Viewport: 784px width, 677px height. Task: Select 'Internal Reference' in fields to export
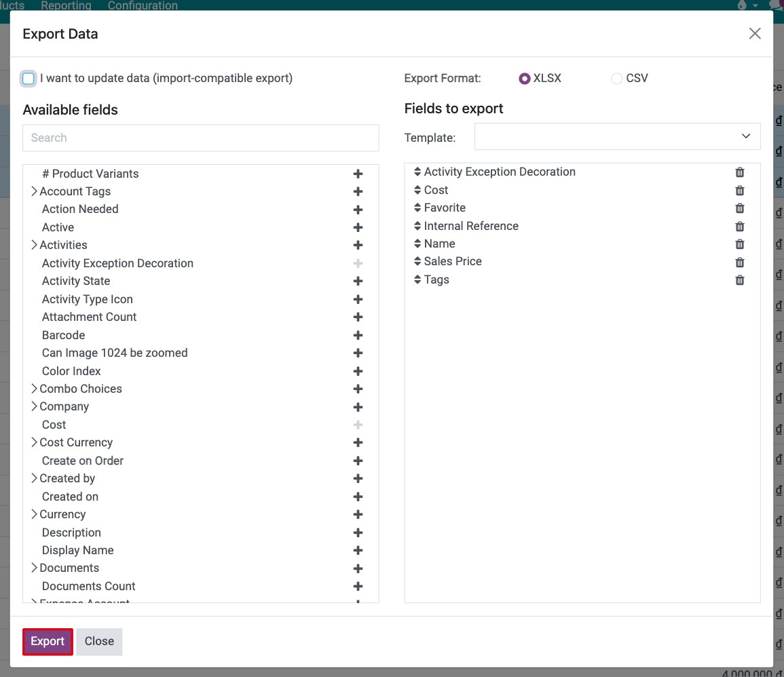[582, 227]
